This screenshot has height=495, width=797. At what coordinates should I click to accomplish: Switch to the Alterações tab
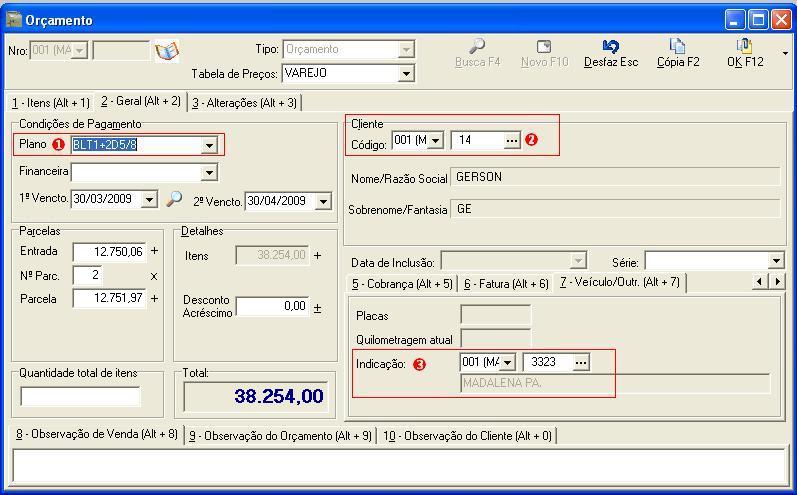[244, 102]
